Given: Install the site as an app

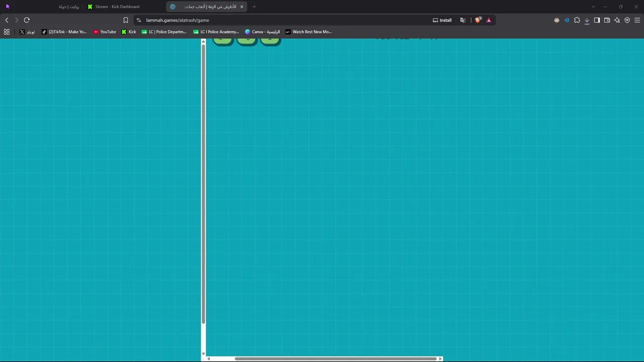Looking at the screenshot, I should tap(442, 20).
